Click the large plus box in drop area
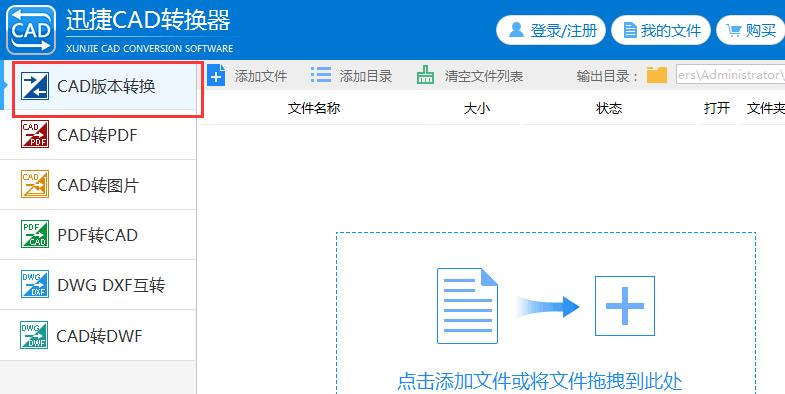The image size is (785, 394). (x=625, y=306)
